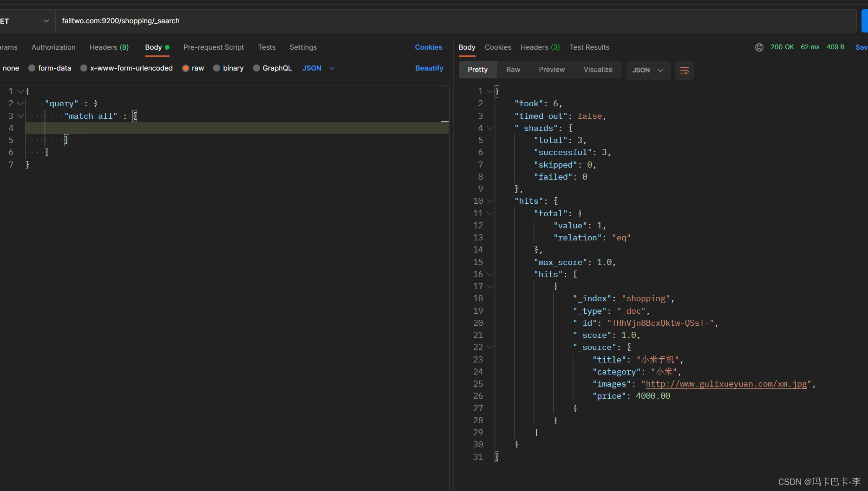Open response JSON format dropdown
Screen dimensions: 868x491
pyautogui.click(x=648, y=70)
